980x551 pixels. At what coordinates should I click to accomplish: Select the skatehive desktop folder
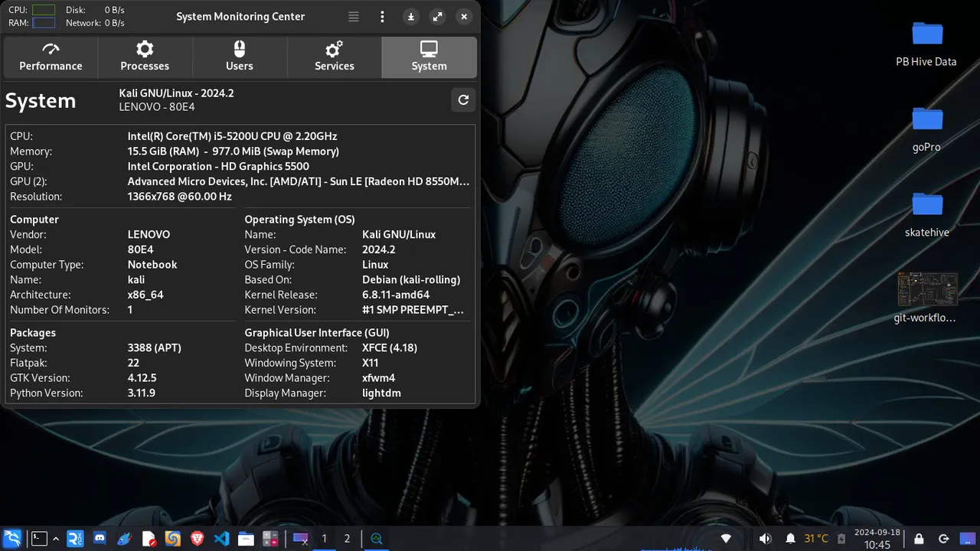pyautogui.click(x=926, y=214)
